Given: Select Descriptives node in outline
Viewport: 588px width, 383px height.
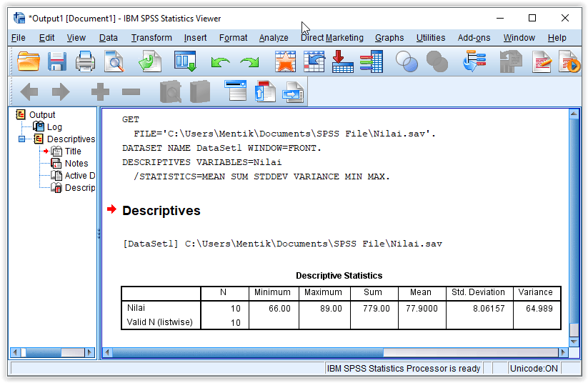Looking at the screenshot, I should tap(71, 139).
